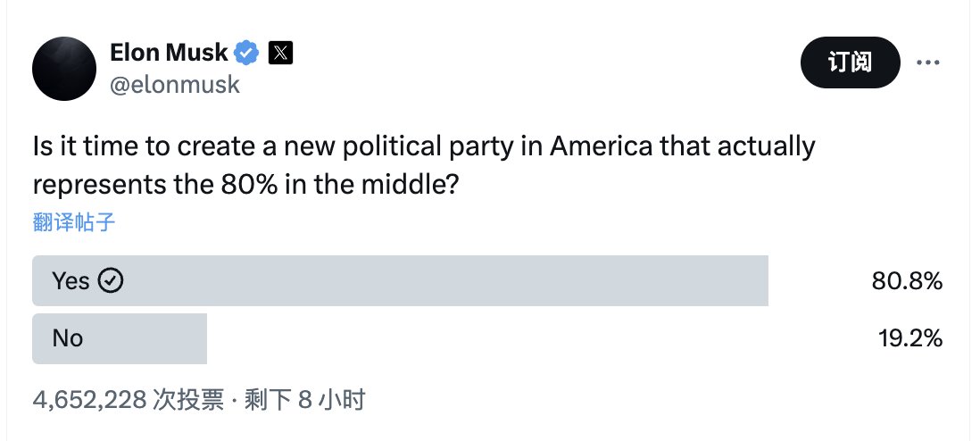
Task: Open Elon Musk's profile avatar
Action: tap(64, 68)
